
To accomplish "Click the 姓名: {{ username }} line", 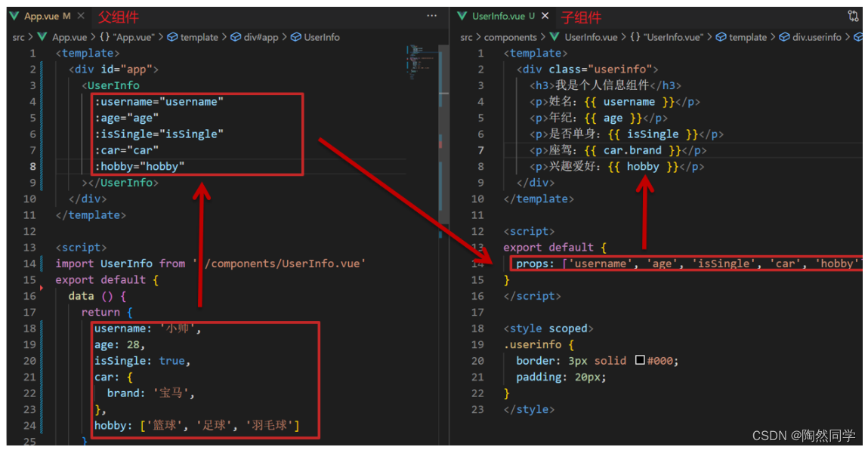I will pyautogui.click(x=614, y=102).
